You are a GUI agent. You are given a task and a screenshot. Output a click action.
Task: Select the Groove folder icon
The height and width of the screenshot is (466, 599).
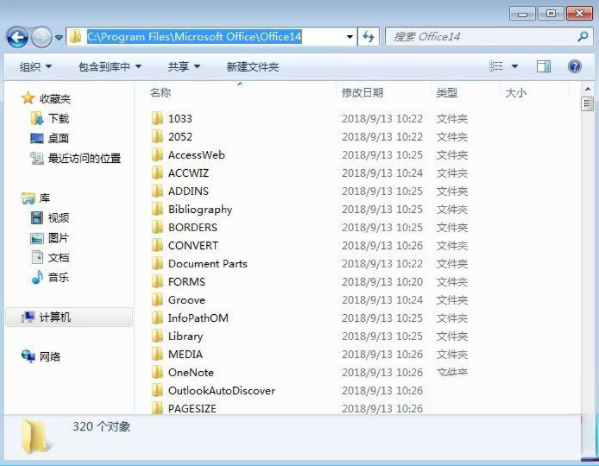click(x=157, y=299)
